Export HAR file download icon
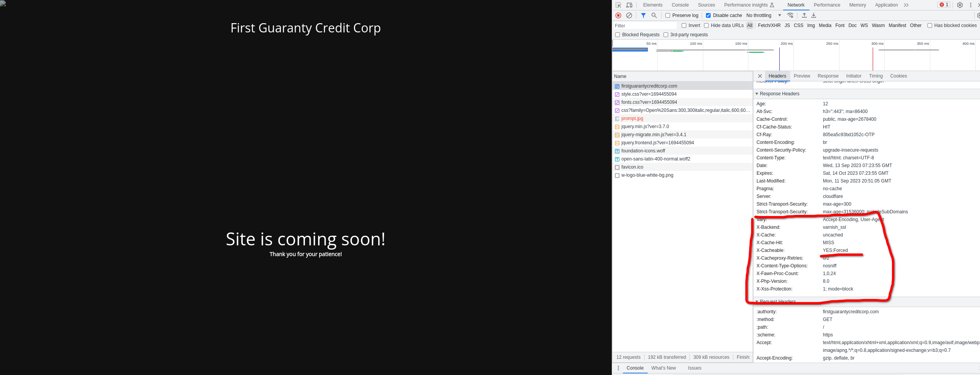Image resolution: width=980 pixels, height=375 pixels. [814, 15]
